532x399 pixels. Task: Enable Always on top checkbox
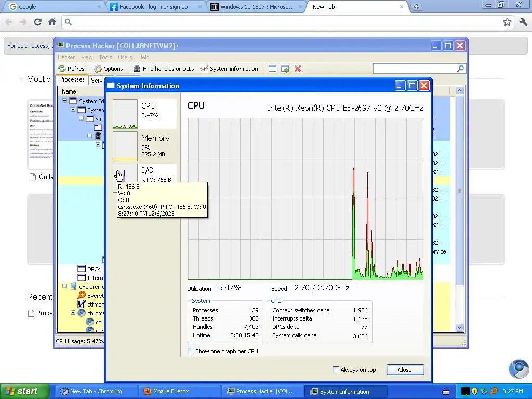pos(336,370)
